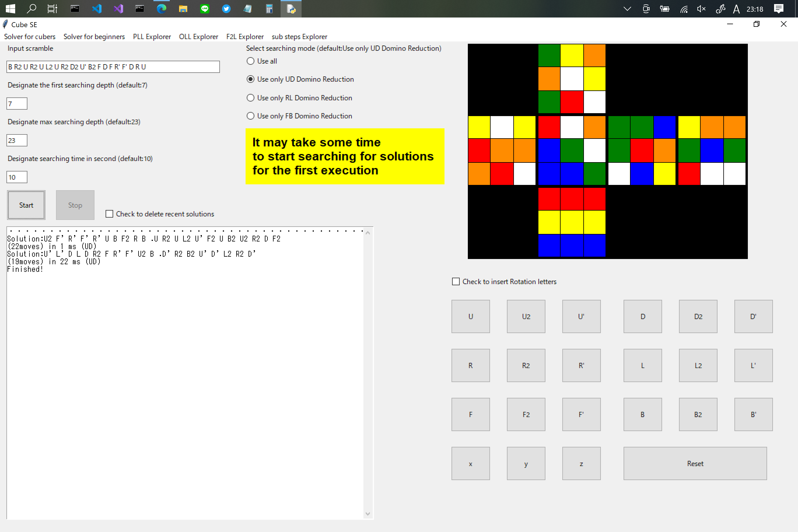This screenshot has width=798, height=532.
Task: Open Microsoft Edge in the taskbar
Action: tap(161, 9)
